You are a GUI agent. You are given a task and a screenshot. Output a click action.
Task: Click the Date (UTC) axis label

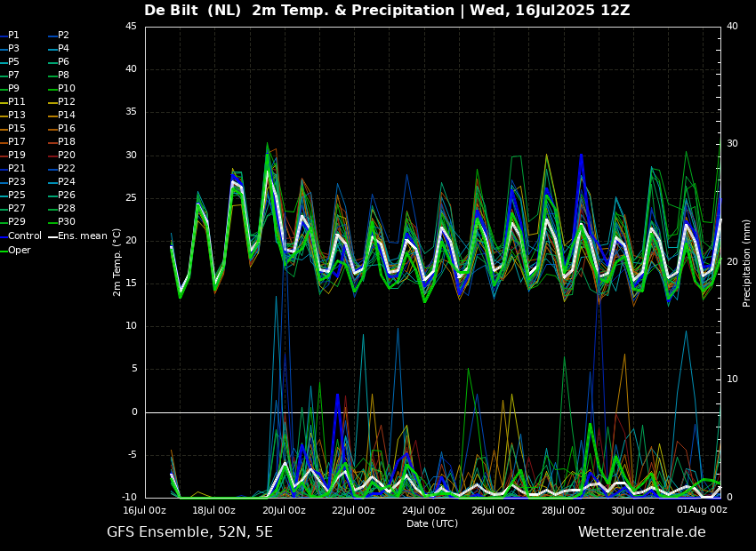click(432, 523)
